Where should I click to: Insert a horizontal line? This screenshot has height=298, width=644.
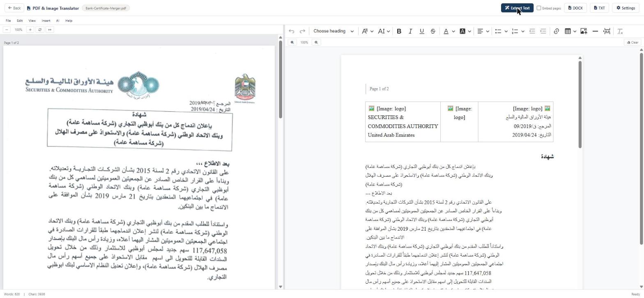[595, 31]
